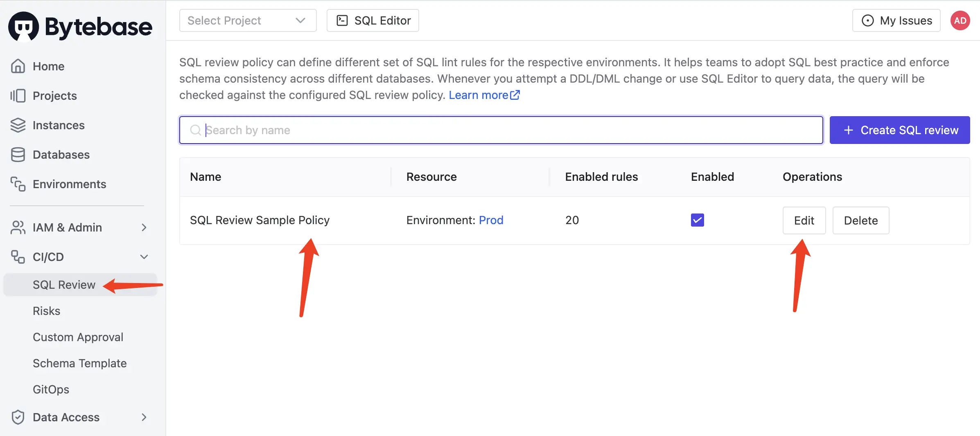Expand IAM & Admin chevron
Image resolution: width=980 pixels, height=436 pixels.
click(144, 227)
